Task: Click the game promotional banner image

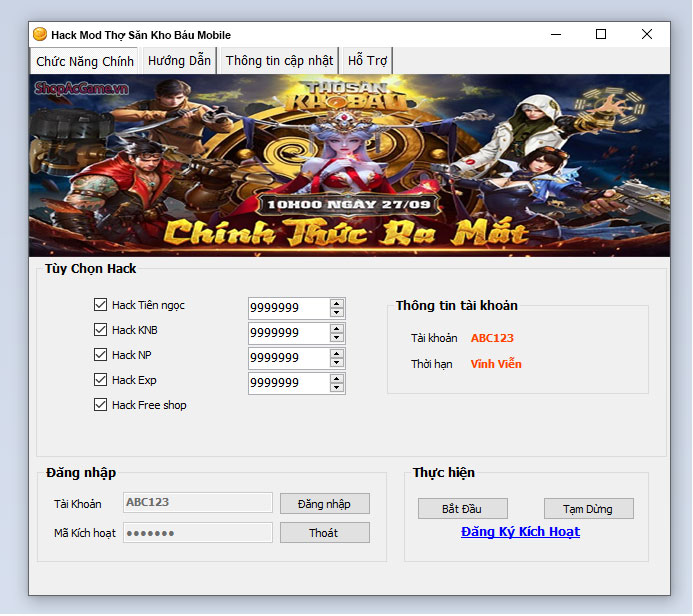Action: pyautogui.click(x=349, y=165)
